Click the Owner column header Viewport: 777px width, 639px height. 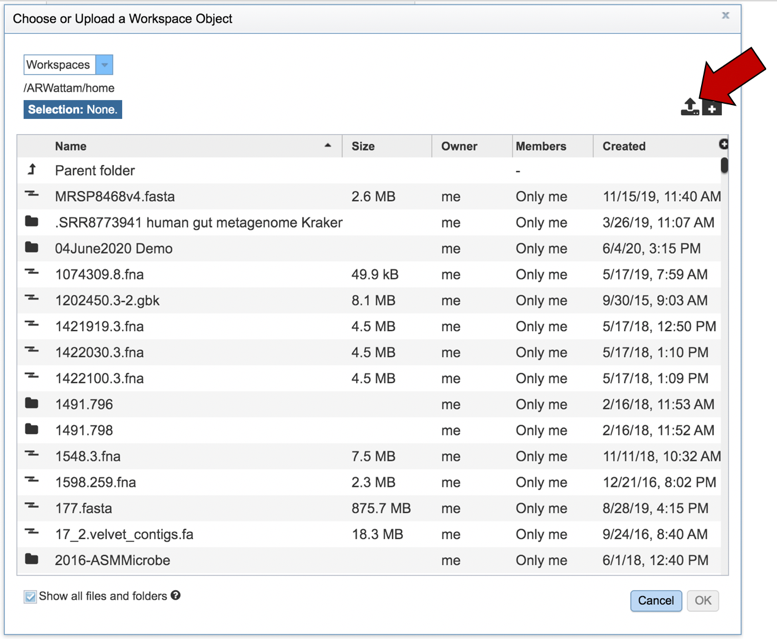pyautogui.click(x=459, y=146)
